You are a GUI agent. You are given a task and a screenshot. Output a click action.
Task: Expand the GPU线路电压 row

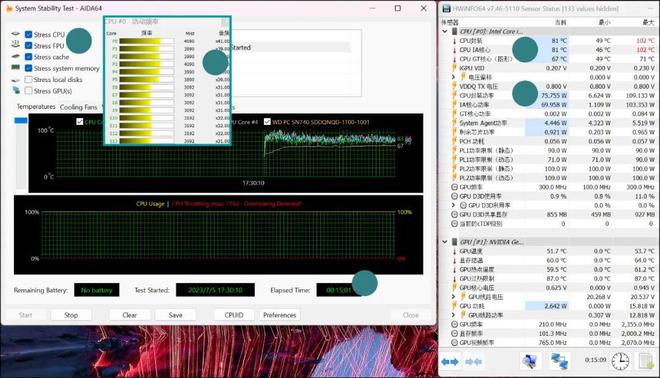453,297
